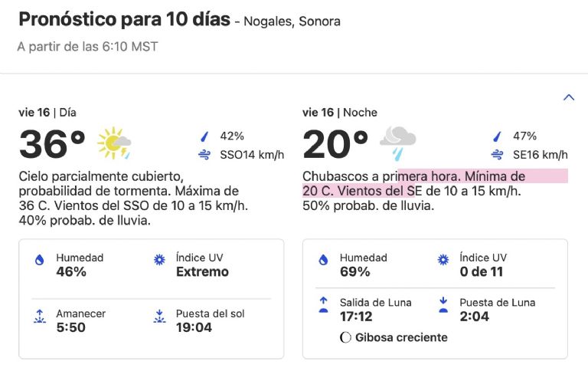Click the night Humedad droplet icon
The height and width of the screenshot is (371, 588).
coord(324,261)
